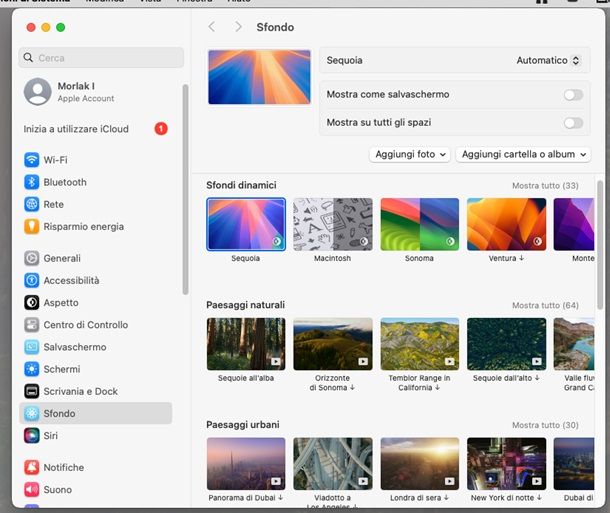Screen dimensions: 610x513
Task: Open Bluetooth settings icon
Action: coord(32,182)
